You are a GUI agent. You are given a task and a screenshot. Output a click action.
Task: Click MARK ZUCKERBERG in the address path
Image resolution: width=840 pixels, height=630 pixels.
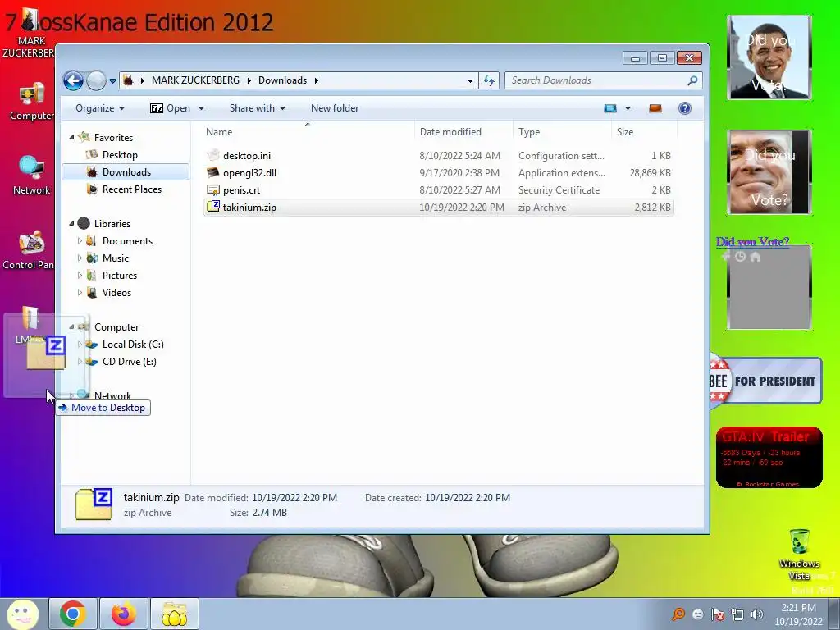[195, 80]
